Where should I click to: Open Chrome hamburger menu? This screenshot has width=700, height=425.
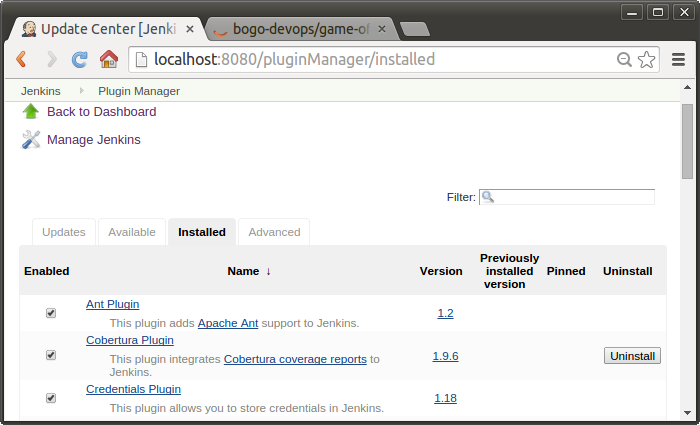678,59
